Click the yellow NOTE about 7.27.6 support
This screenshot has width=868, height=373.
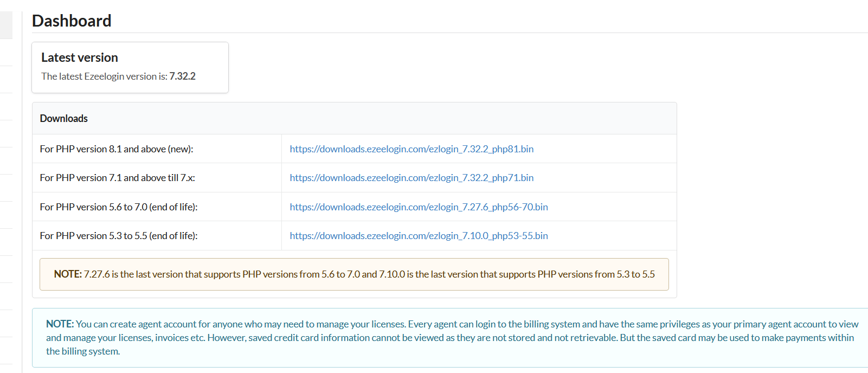[354, 274]
